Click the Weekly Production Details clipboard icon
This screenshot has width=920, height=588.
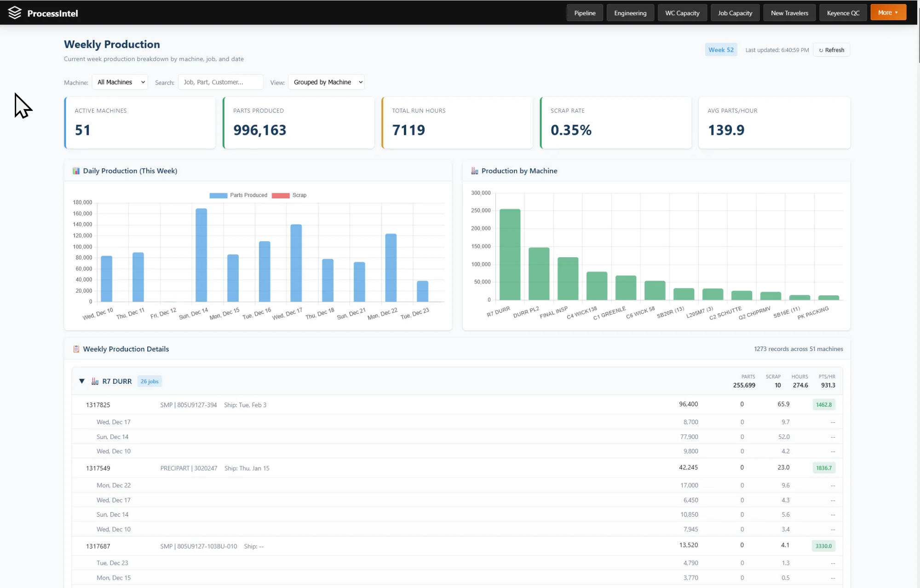(x=76, y=349)
